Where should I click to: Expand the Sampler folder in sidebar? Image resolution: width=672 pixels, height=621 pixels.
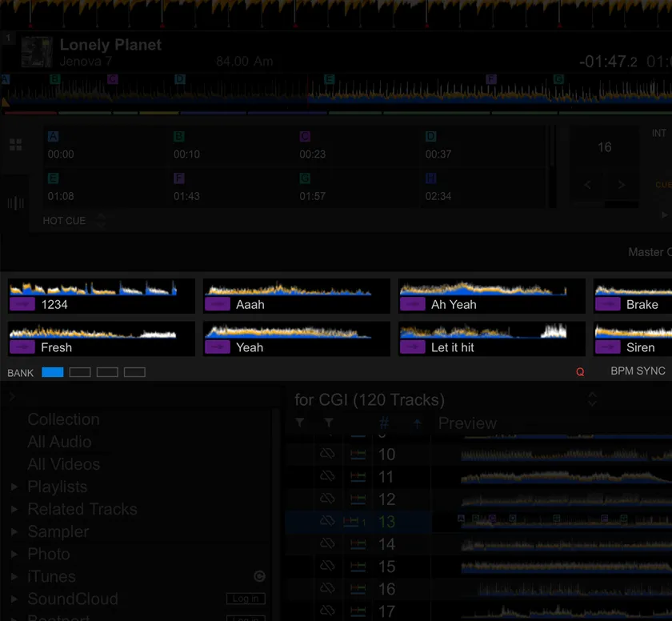pyautogui.click(x=14, y=532)
